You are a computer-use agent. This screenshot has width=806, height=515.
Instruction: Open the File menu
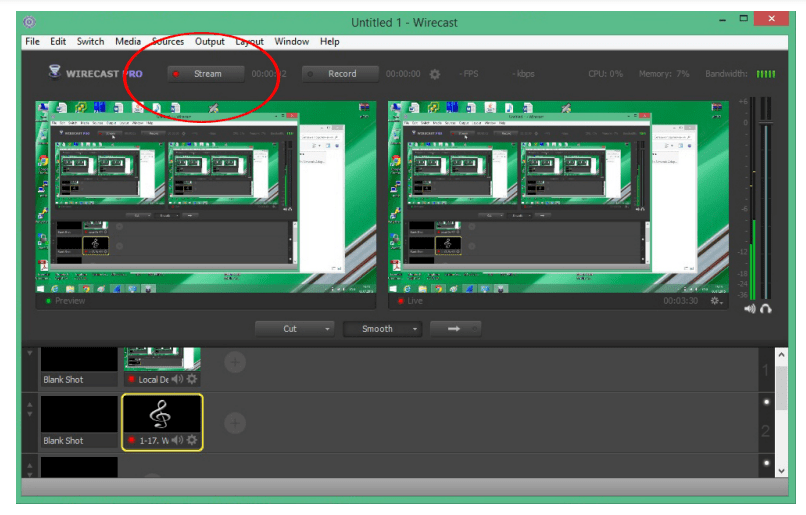click(x=32, y=42)
